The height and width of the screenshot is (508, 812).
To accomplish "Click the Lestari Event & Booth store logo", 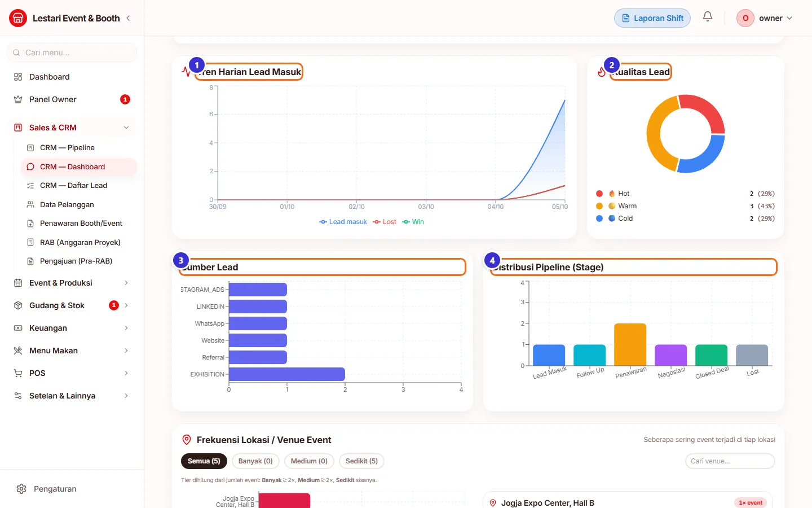I will (x=18, y=18).
